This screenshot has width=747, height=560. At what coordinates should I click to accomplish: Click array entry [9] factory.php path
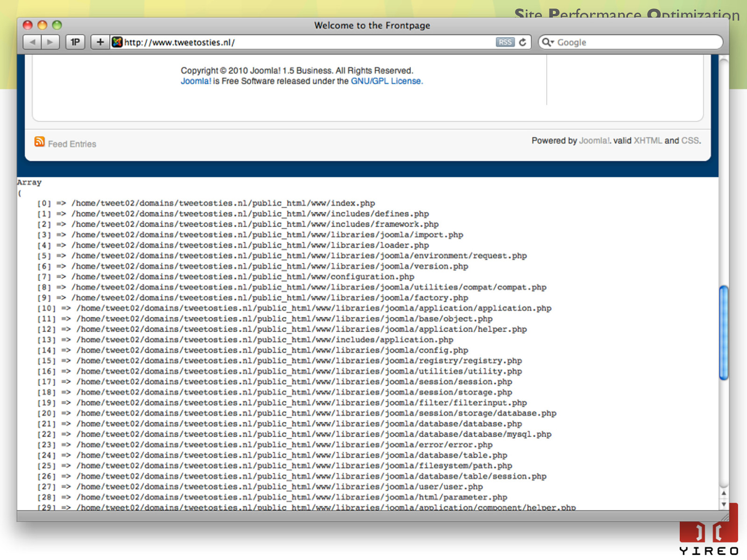point(270,298)
